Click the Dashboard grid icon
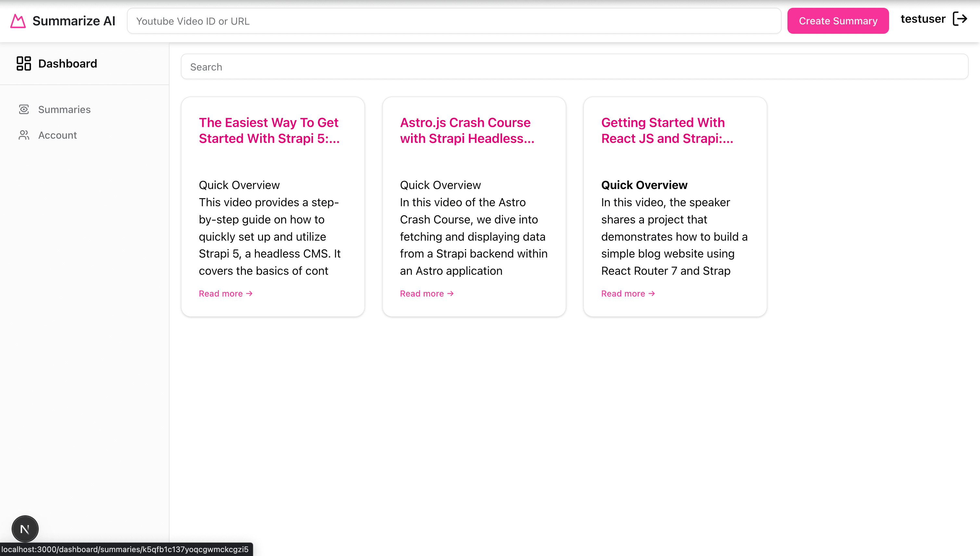Image resolution: width=980 pixels, height=556 pixels. (24, 63)
